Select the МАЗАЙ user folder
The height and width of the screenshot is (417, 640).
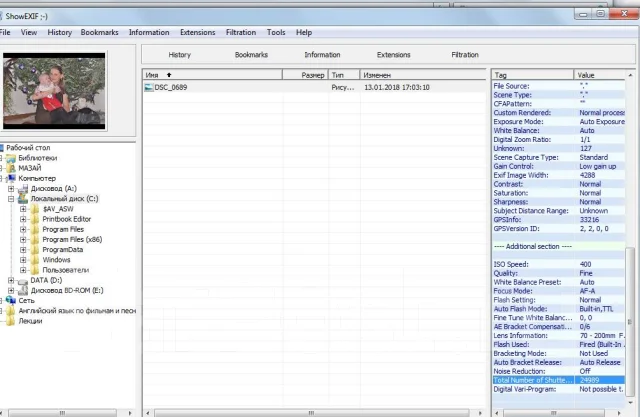[x=30, y=168]
